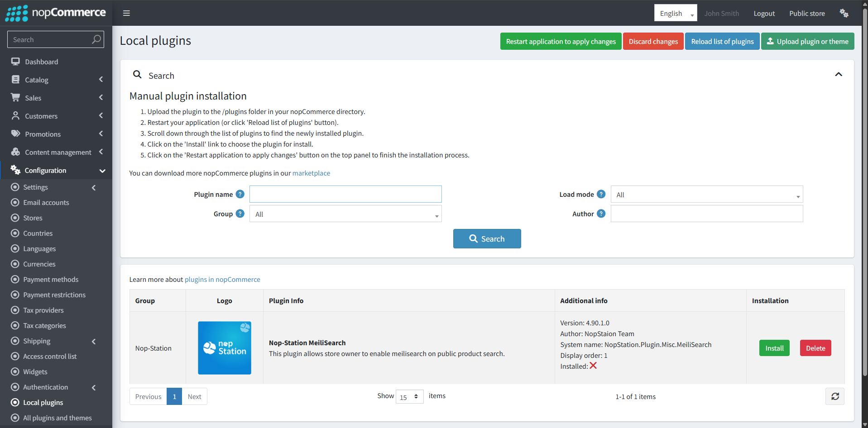Toggle the hamburger sidebar menu icon

coord(126,13)
